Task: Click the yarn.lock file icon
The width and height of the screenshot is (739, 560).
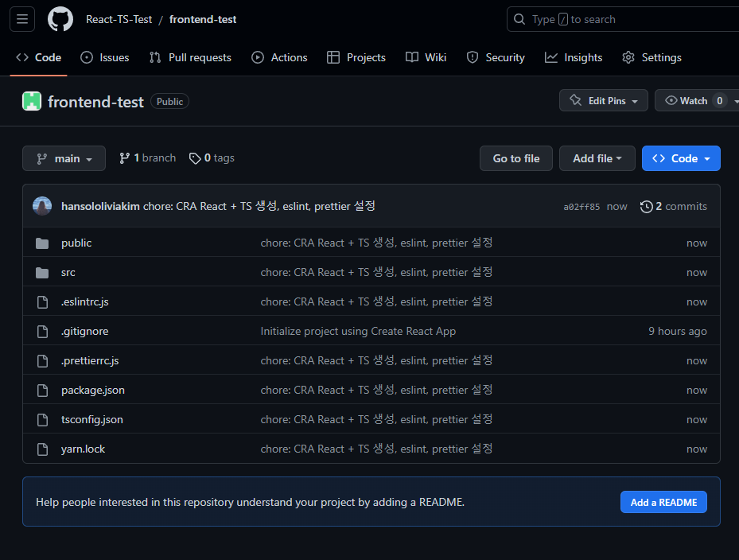Action: pyautogui.click(x=42, y=449)
